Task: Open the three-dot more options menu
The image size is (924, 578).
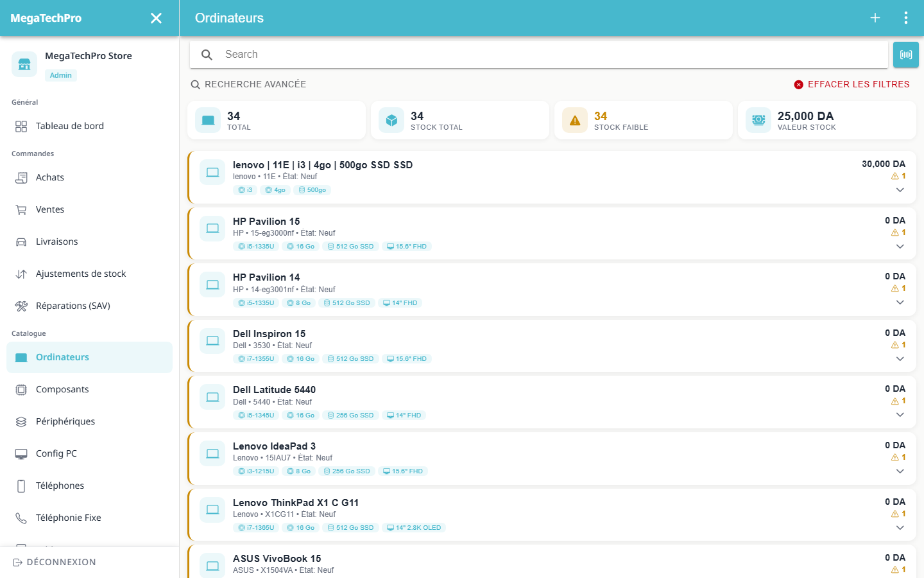Action: pyautogui.click(x=906, y=18)
